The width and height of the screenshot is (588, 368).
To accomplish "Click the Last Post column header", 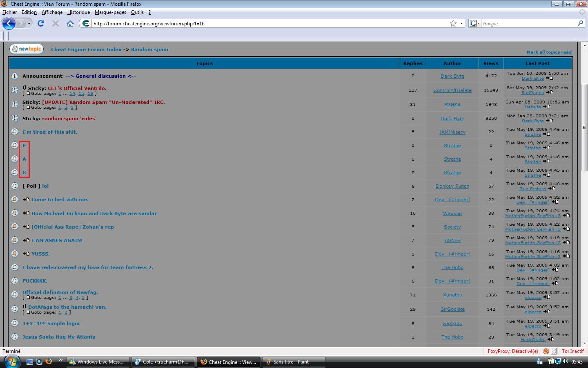I will pos(537,63).
